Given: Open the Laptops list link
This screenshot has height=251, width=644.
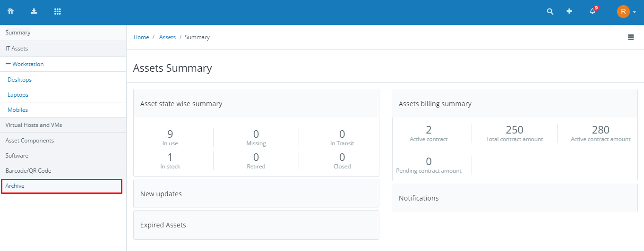Looking at the screenshot, I should point(18,95).
